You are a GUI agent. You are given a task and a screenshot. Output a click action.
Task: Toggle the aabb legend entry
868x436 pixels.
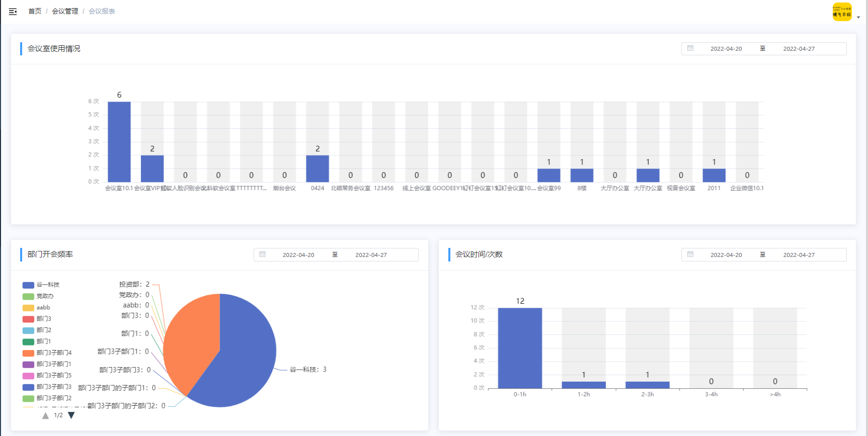37,307
